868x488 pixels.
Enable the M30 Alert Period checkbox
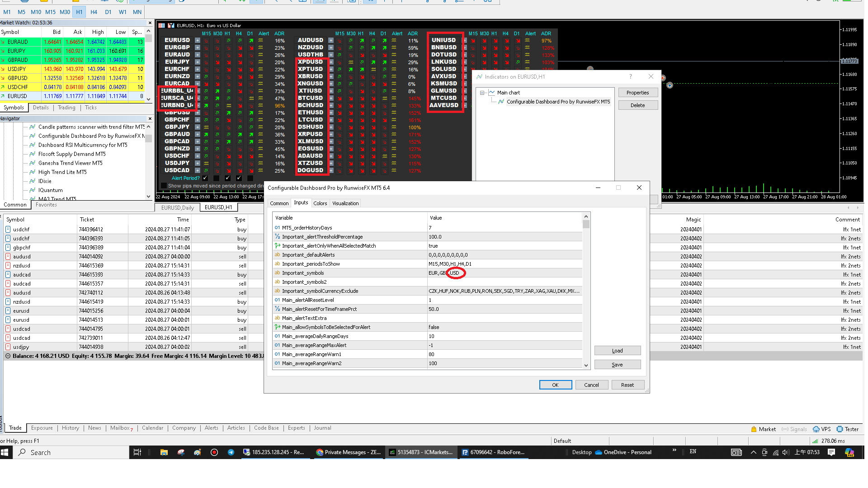click(x=217, y=178)
